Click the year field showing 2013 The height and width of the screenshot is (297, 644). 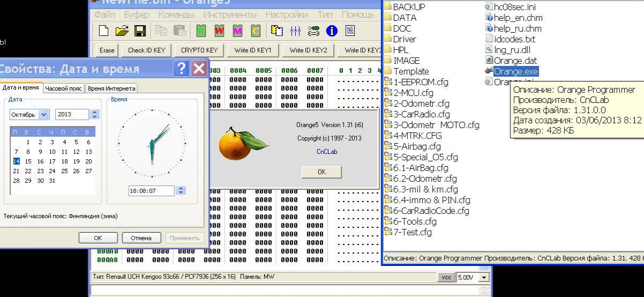pyautogui.click(x=72, y=114)
